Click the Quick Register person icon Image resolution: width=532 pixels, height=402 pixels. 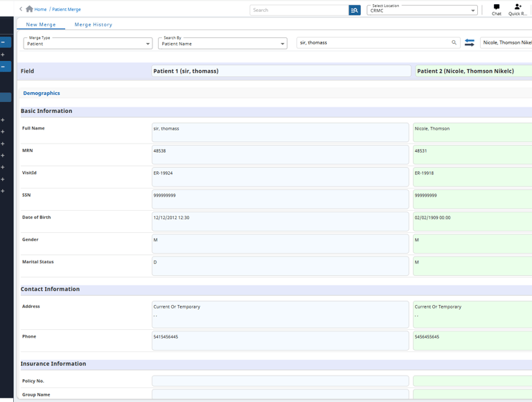coord(517,8)
